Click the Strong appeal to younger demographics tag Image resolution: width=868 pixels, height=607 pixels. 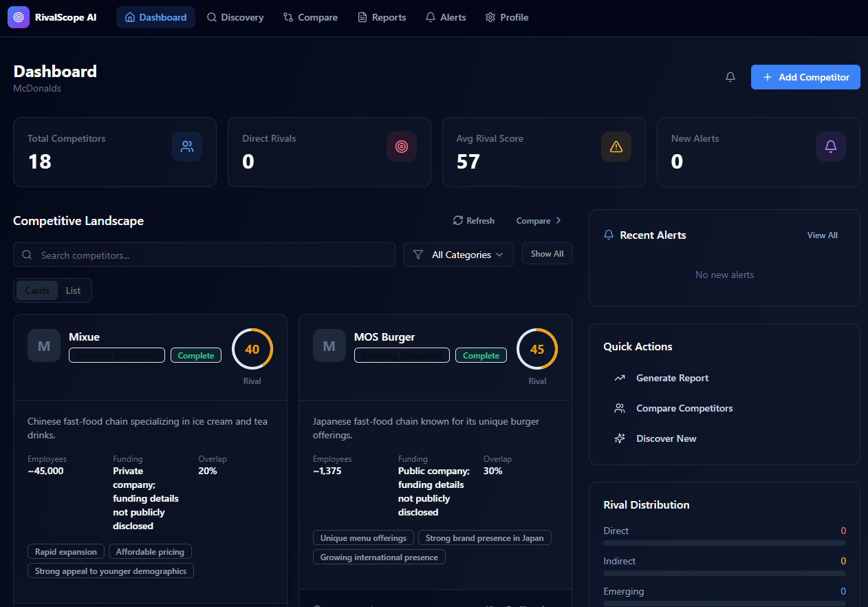111,571
